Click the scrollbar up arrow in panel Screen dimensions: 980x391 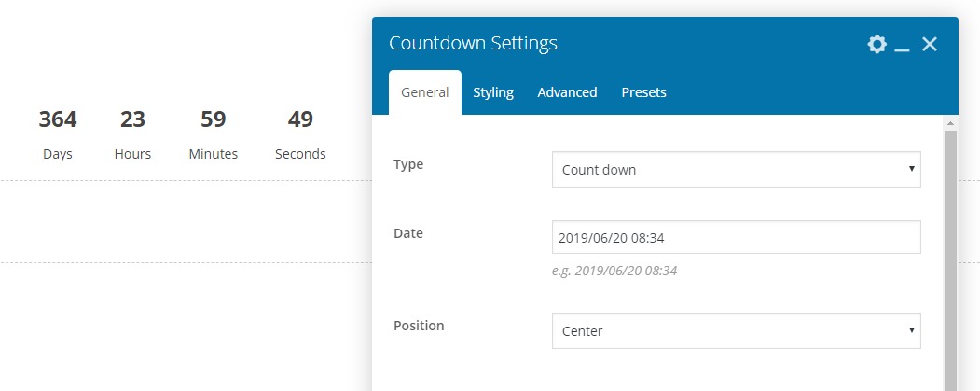click(950, 123)
